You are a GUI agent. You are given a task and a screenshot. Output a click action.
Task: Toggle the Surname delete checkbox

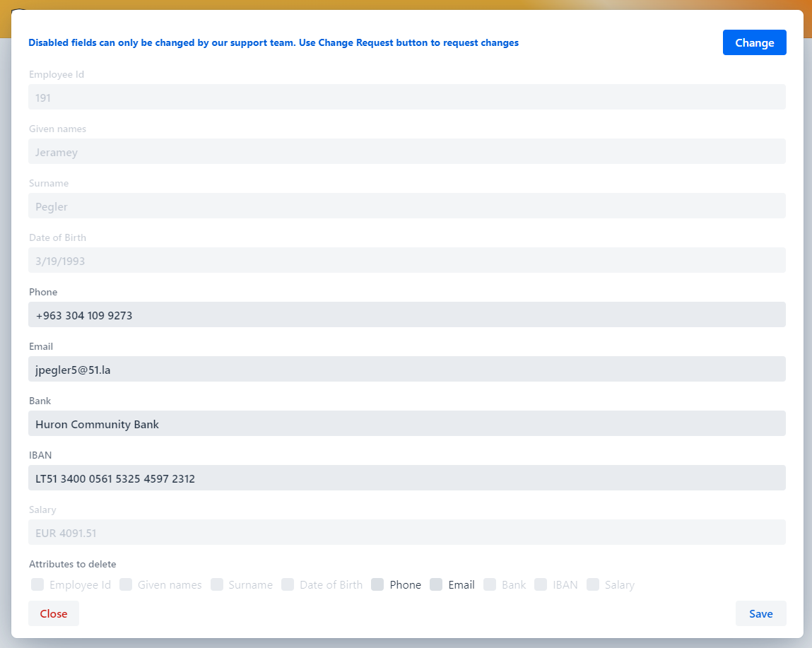tap(216, 584)
